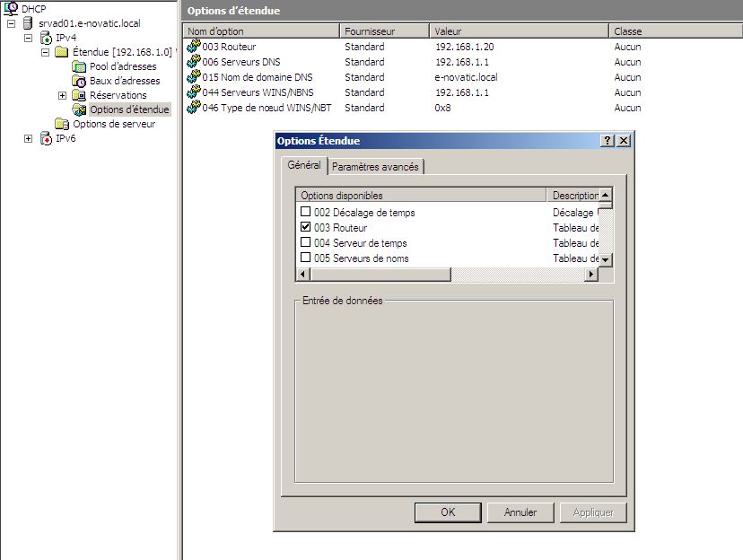Image resolution: width=743 pixels, height=560 pixels.
Task: Click the horizontal scroll left arrow
Action: (x=303, y=274)
